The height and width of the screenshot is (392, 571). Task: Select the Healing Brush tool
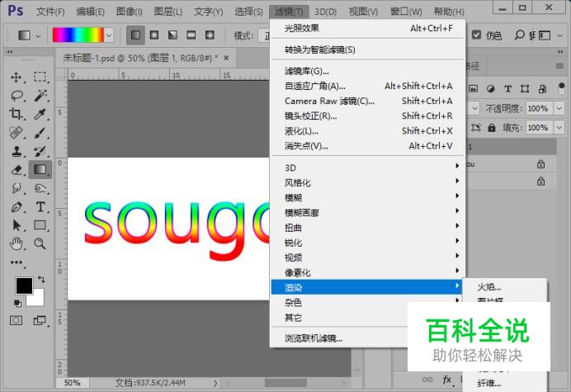tap(17, 133)
